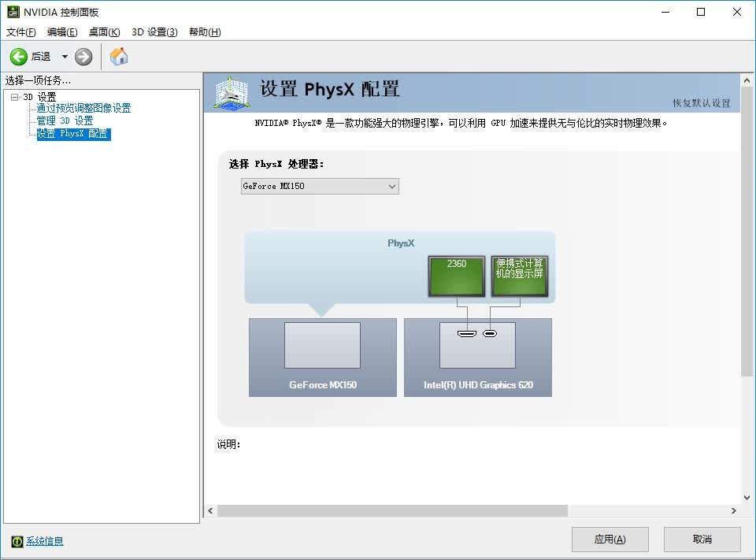
Task: Click the horizontal scrollbar right arrow
Action: [733, 510]
